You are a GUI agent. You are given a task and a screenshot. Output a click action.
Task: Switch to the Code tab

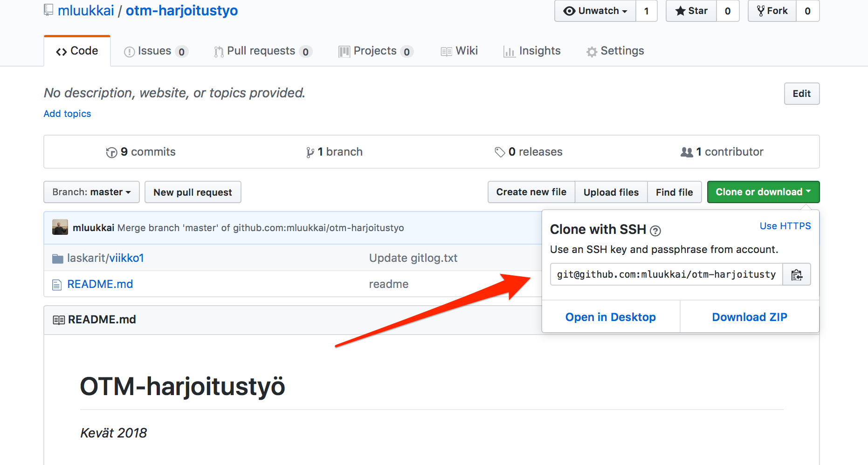coord(77,51)
